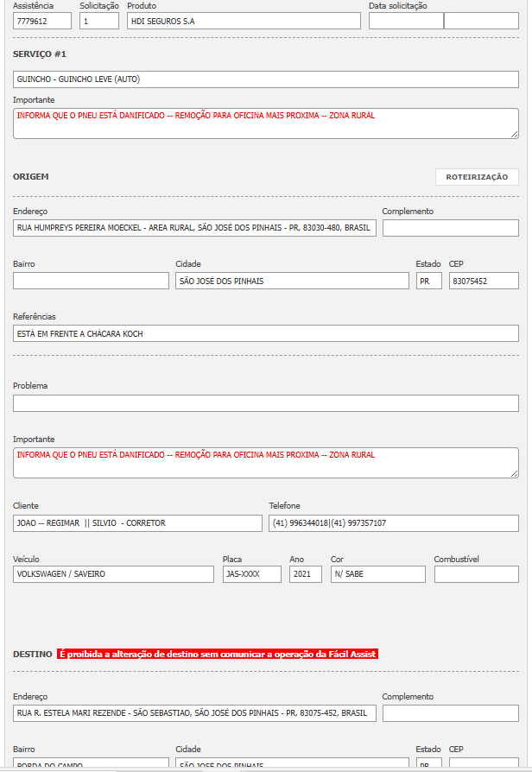Click the empty Origem Bairro field
532x772 pixels.
91,281
